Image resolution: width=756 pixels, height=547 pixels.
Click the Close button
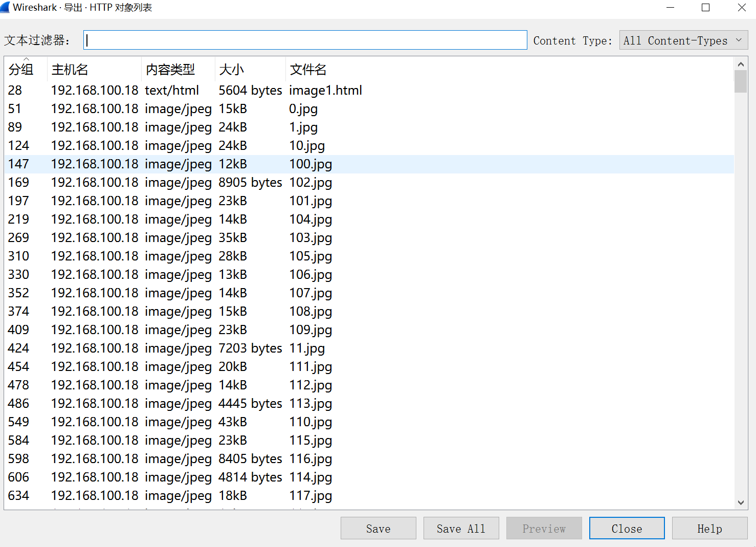click(x=627, y=529)
